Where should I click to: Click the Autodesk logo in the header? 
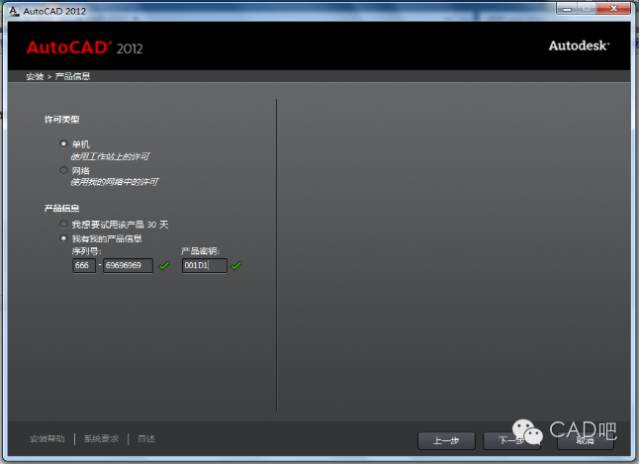pyautogui.click(x=579, y=45)
